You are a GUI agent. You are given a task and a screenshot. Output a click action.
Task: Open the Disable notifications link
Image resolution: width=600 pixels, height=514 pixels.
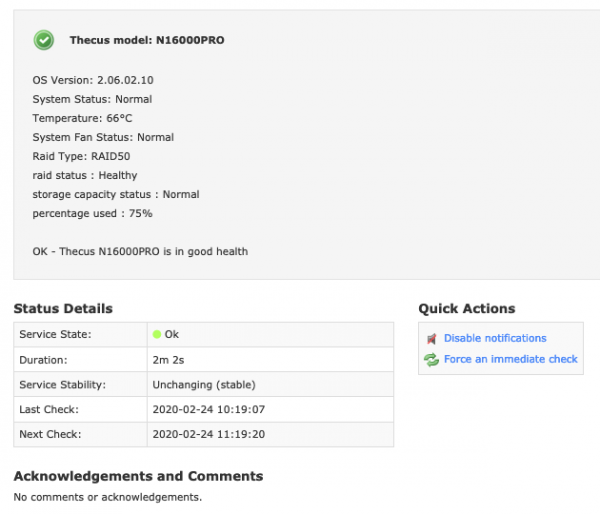click(x=495, y=339)
